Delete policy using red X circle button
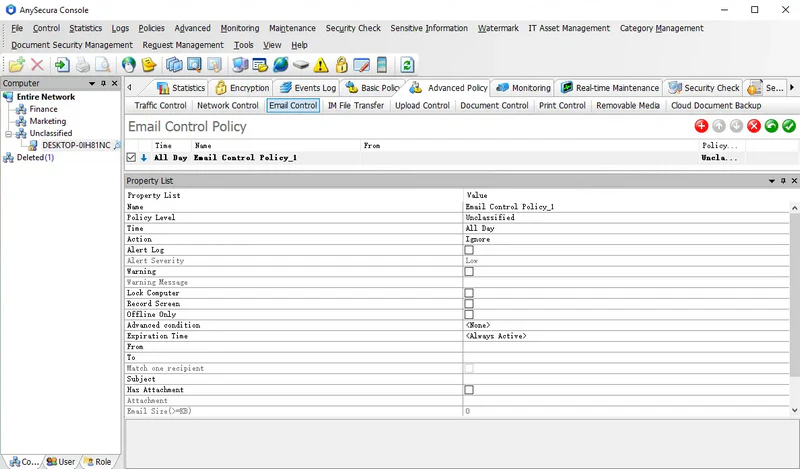Screen dimensions: 800x469 [x=754, y=126]
